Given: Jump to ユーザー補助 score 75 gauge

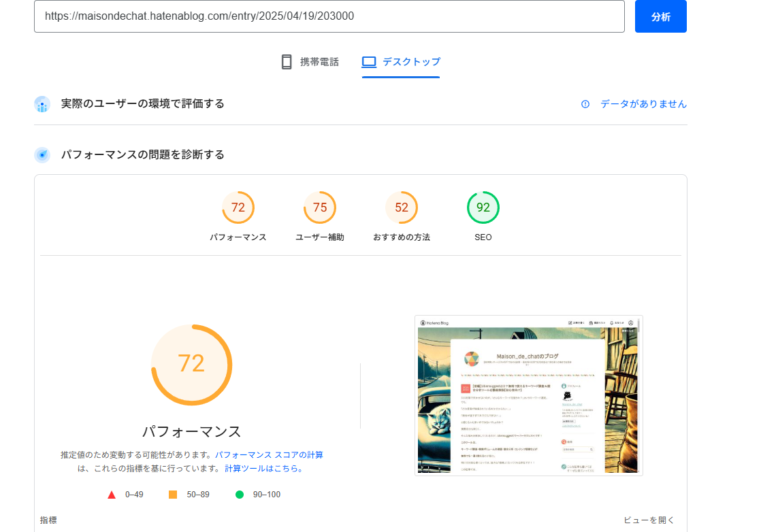Looking at the screenshot, I should [x=320, y=207].
